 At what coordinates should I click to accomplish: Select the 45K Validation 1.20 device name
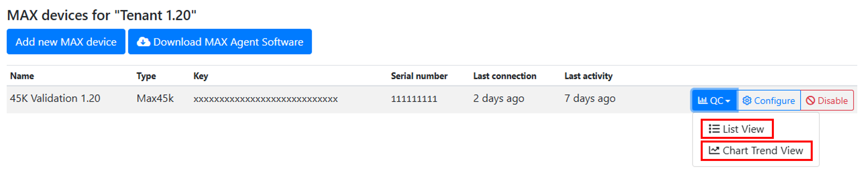coord(55,98)
